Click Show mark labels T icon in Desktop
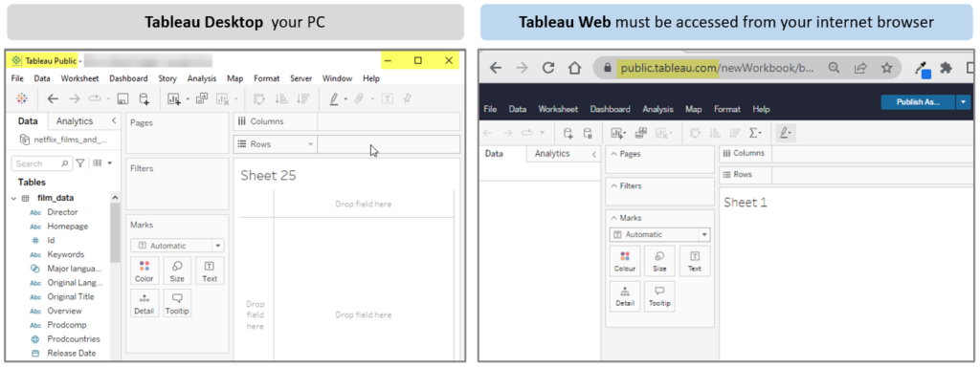This screenshot has width=980, height=368. pos(388,98)
